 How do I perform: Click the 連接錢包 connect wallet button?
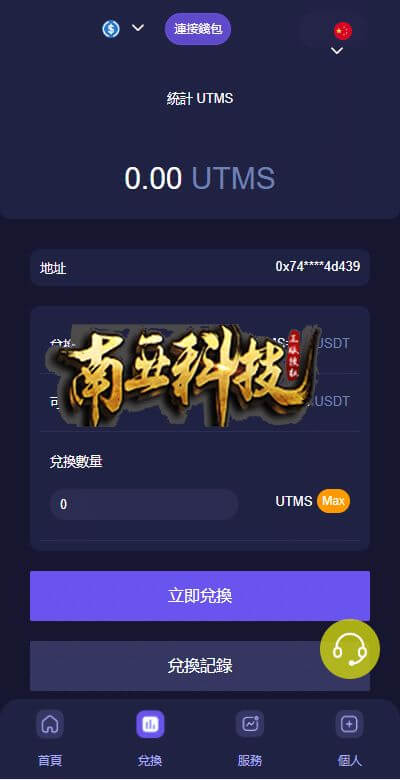198,29
